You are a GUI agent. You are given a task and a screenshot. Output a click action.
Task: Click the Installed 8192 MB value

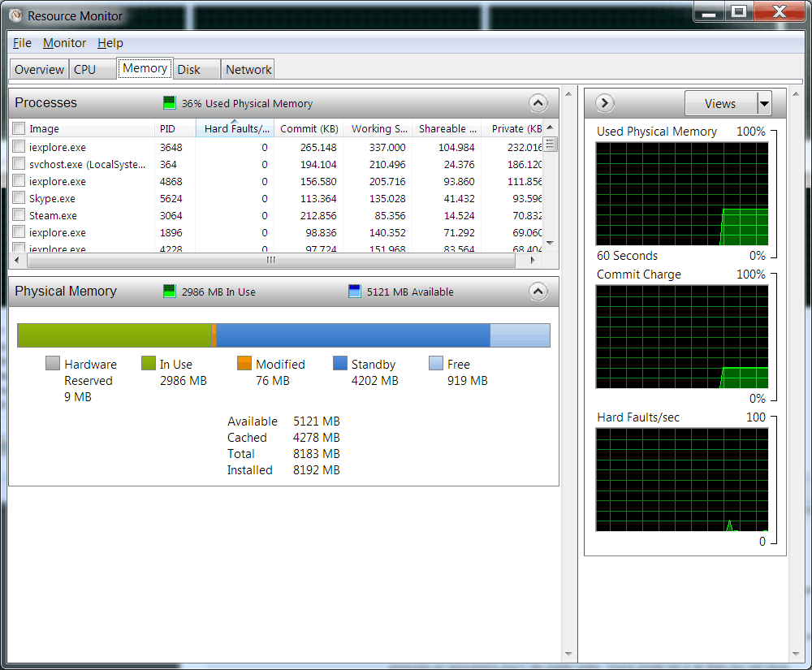point(317,469)
